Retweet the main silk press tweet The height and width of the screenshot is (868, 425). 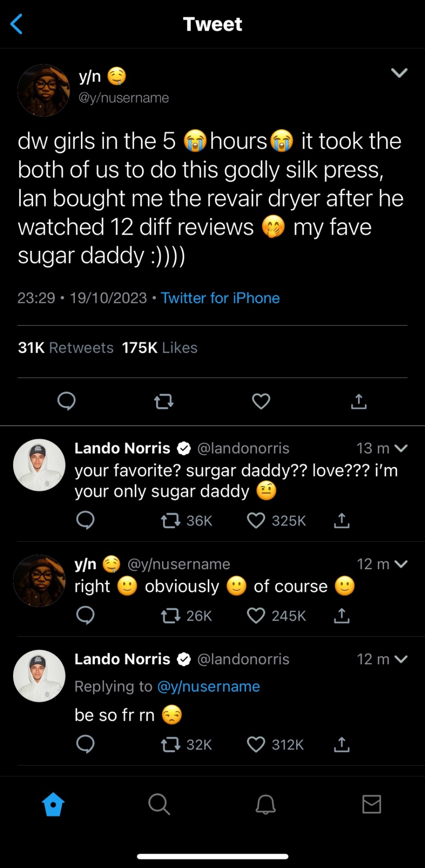pos(163,401)
